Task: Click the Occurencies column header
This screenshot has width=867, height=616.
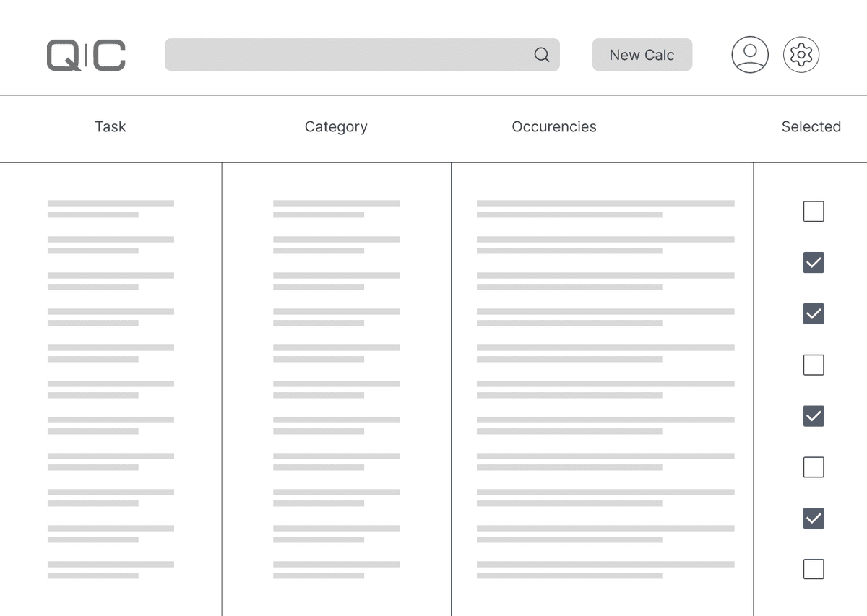Action: click(554, 126)
